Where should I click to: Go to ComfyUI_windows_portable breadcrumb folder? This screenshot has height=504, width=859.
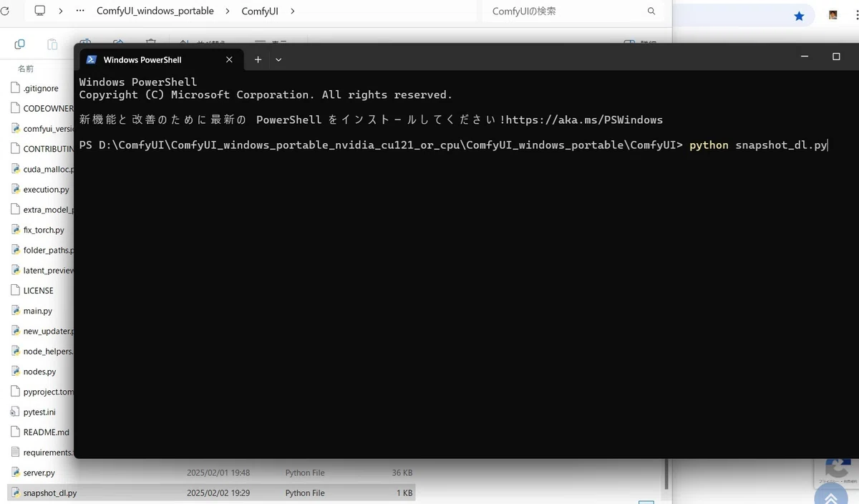tap(155, 11)
